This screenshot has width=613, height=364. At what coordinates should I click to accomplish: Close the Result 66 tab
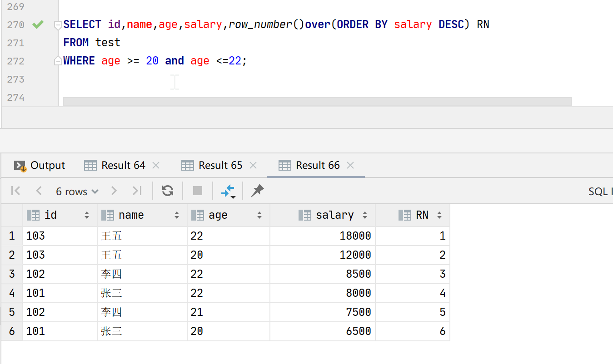[350, 166]
